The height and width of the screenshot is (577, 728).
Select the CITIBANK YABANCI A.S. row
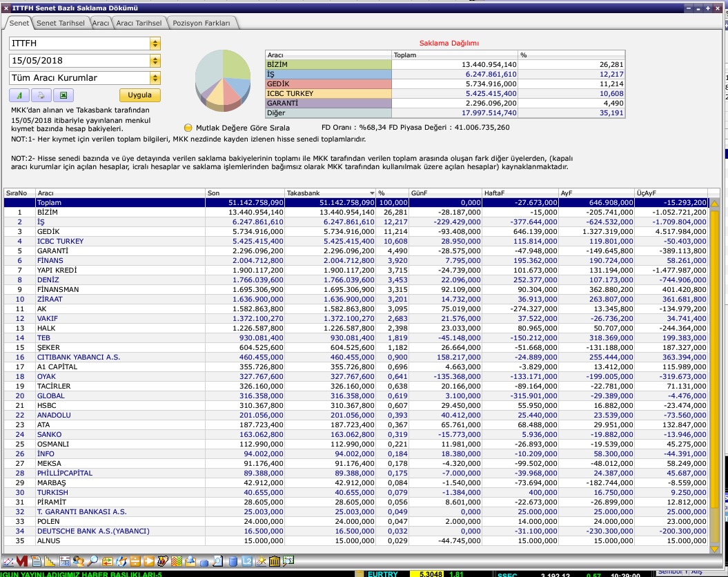pyautogui.click(x=355, y=357)
